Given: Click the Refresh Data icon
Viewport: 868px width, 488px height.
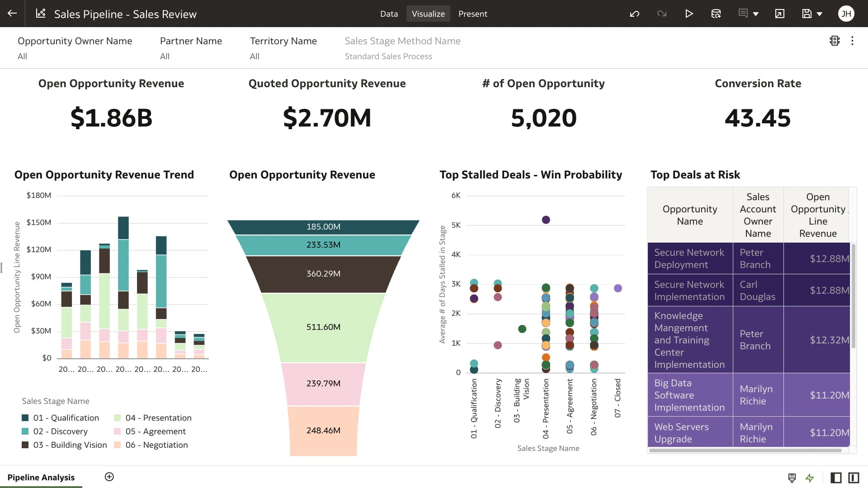Looking at the screenshot, I should tap(716, 14).
